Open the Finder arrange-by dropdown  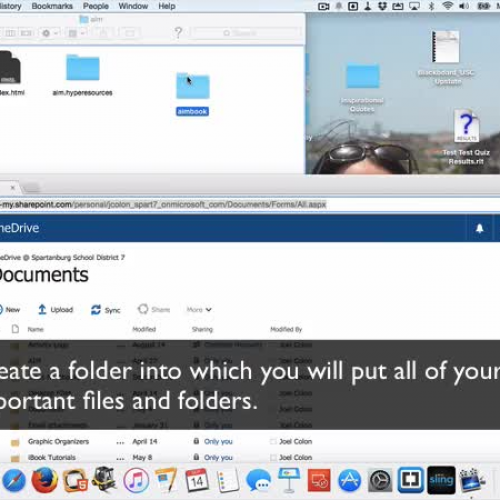pyautogui.click(x=77, y=33)
